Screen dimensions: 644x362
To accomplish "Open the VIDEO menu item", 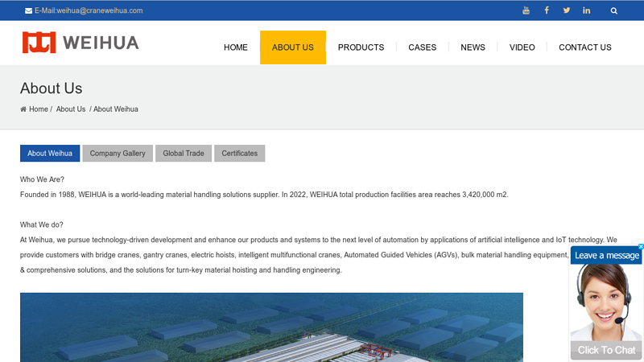I will pyautogui.click(x=522, y=47).
